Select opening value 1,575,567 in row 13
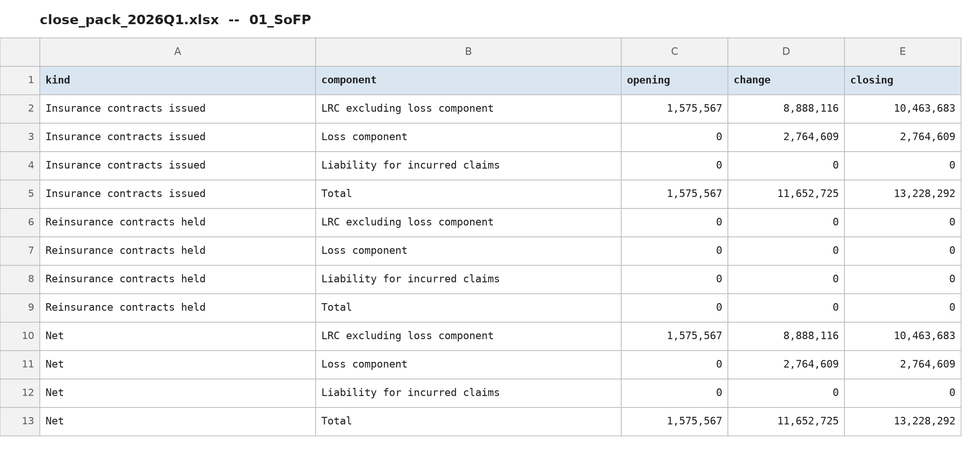This screenshot has height=452, width=980. 674,422
